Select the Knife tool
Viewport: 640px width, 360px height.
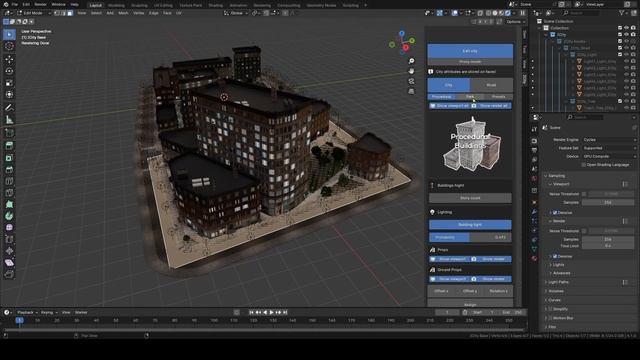(9, 192)
